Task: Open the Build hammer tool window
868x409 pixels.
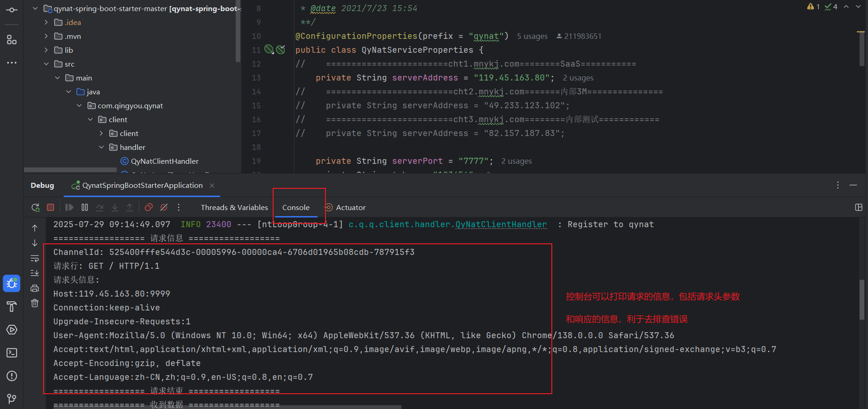Action: (12, 306)
